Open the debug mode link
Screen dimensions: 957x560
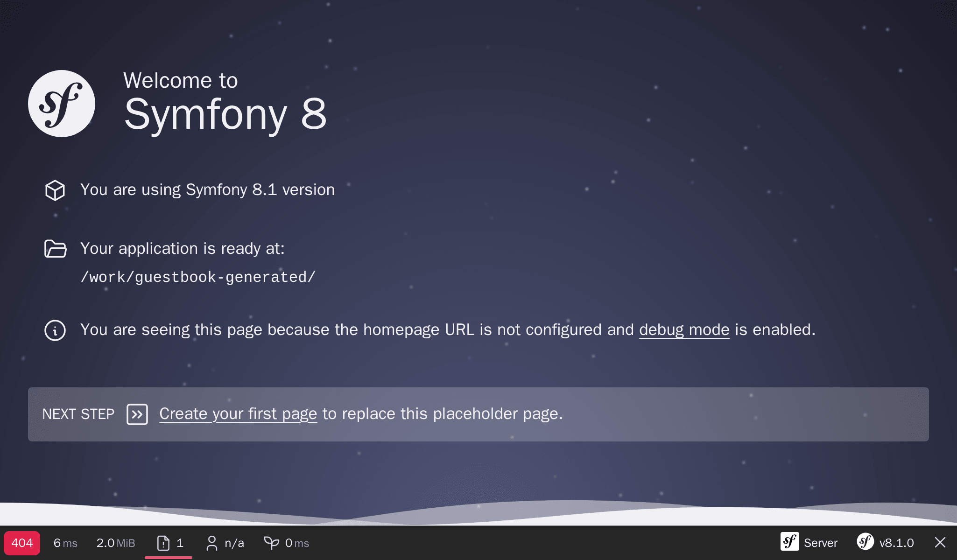tap(684, 329)
